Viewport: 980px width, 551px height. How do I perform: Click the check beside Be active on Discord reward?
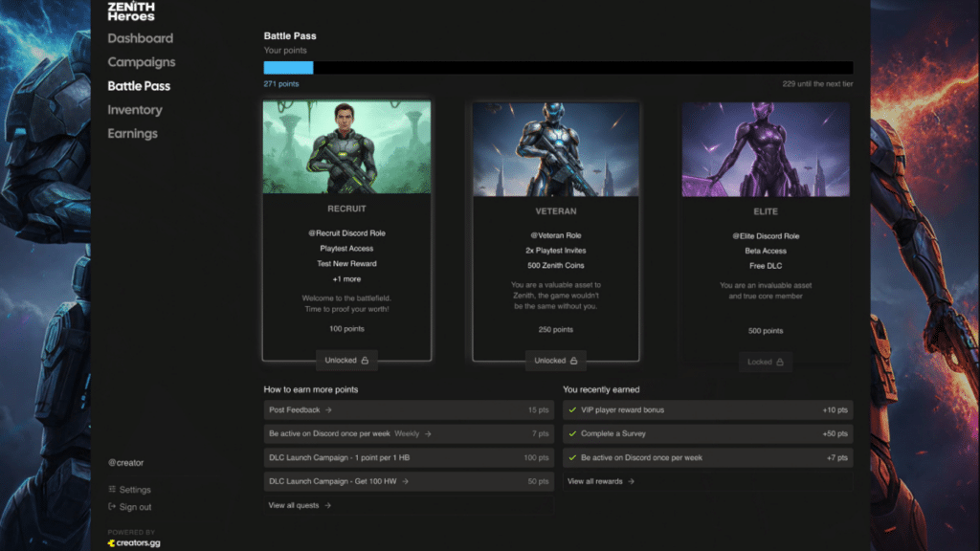572,457
